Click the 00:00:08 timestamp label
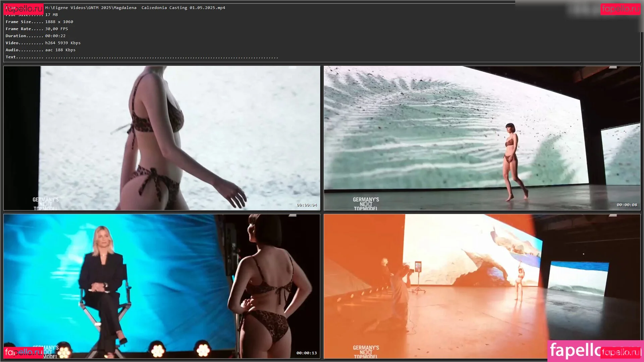This screenshot has width=644, height=362. [627, 205]
